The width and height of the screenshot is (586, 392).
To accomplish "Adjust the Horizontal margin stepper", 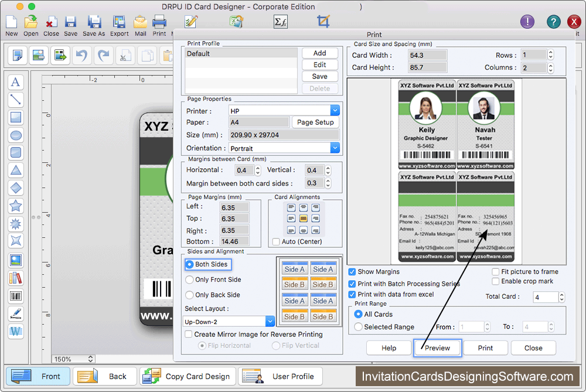I will 257,171.
